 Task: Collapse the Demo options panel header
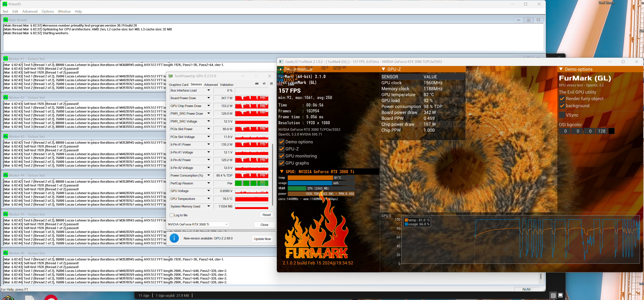(561, 69)
